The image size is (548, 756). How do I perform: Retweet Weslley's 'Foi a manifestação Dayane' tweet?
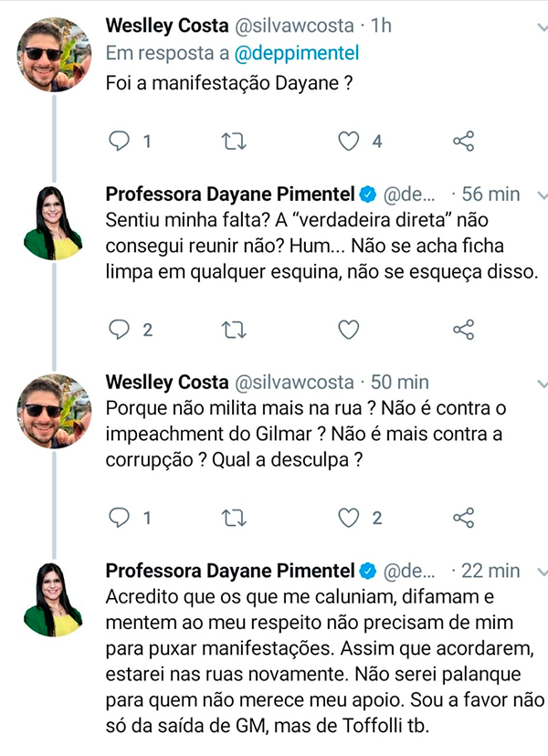click(x=235, y=141)
